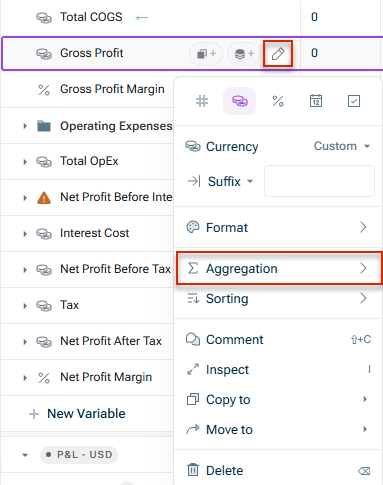Add a data source icon on Gross Profit
Image resolution: width=383 pixels, height=485 pixels.
click(244, 54)
